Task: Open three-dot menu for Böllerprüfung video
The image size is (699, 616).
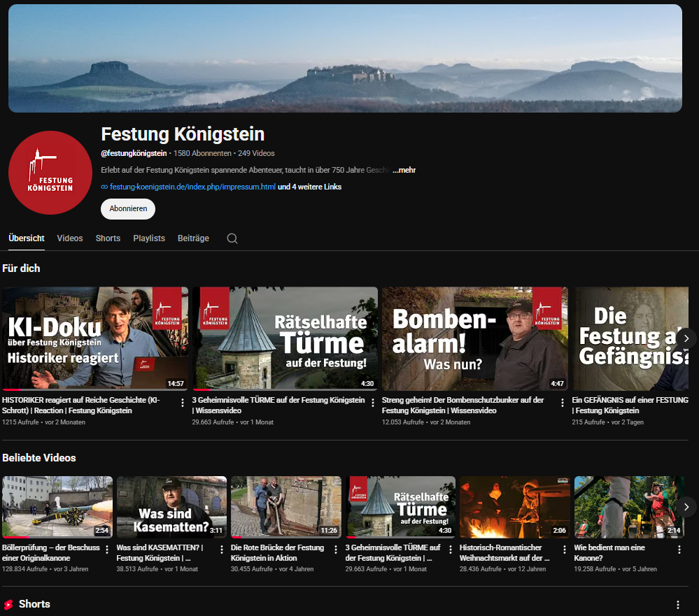Action: point(107,550)
